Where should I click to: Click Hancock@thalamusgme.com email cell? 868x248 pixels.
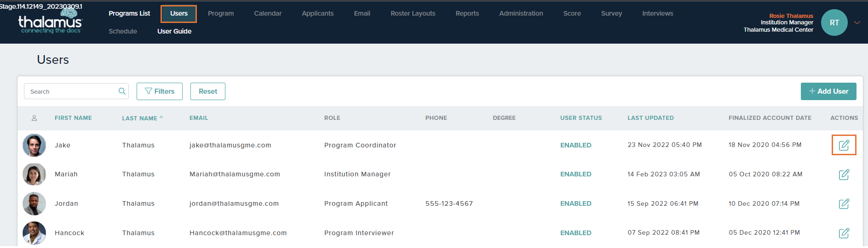238,233
